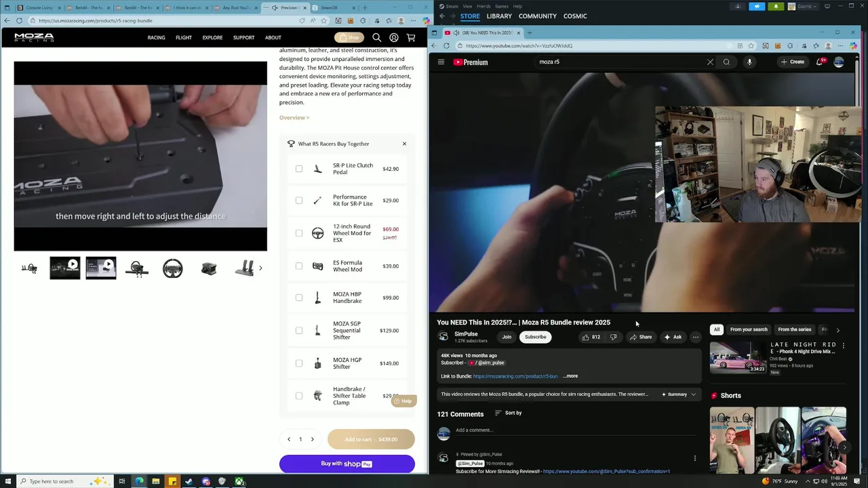Open the Help chat bubble
The image size is (868, 488).
pyautogui.click(x=403, y=401)
